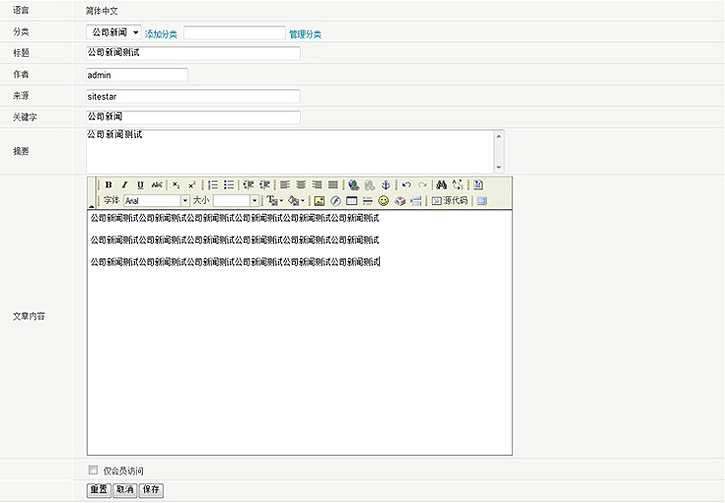Align text right
This screenshot has height=503, width=725.
317,185
